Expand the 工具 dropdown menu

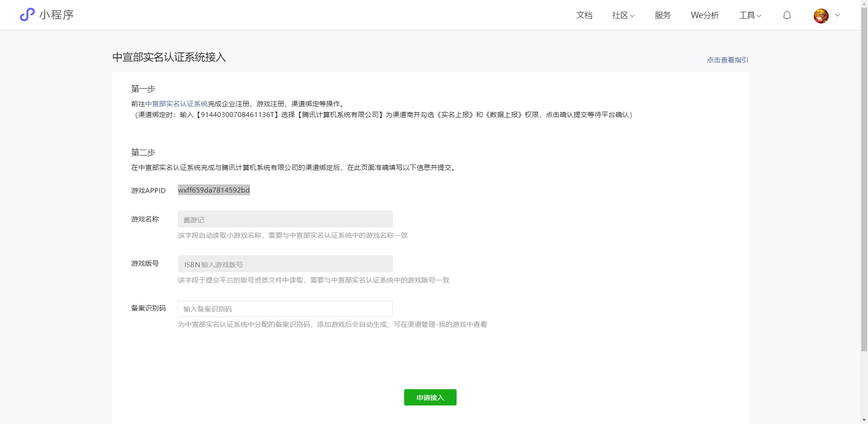[x=750, y=15]
